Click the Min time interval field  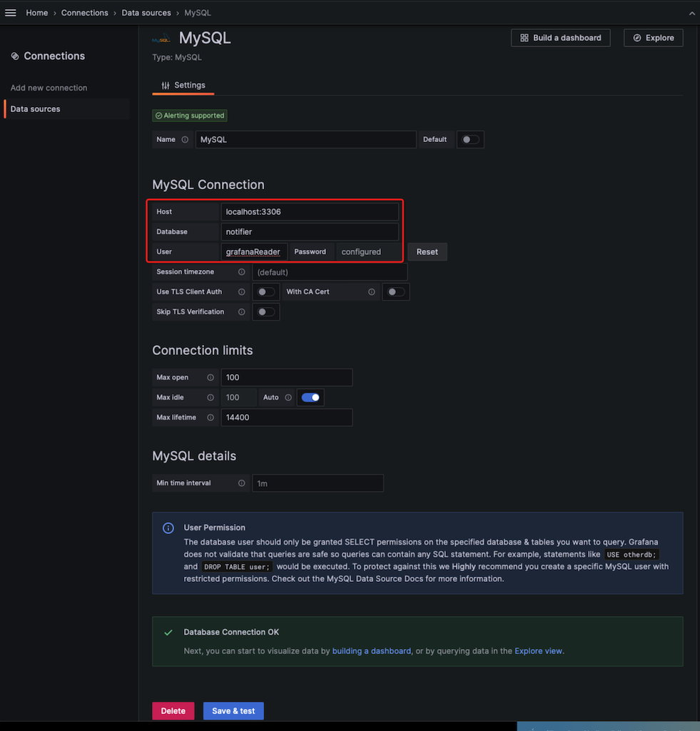(318, 483)
